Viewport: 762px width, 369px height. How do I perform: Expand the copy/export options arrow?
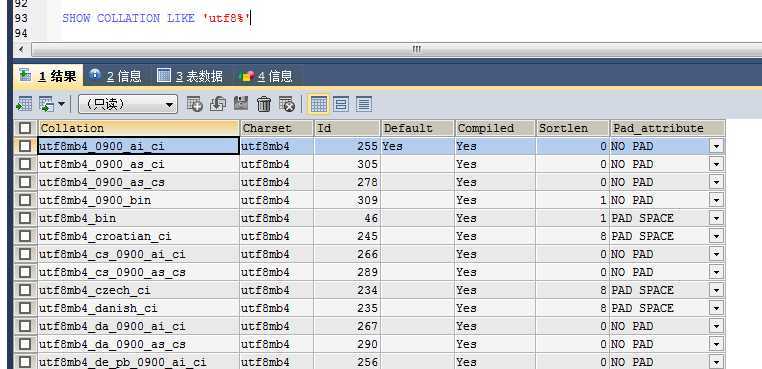point(61,104)
